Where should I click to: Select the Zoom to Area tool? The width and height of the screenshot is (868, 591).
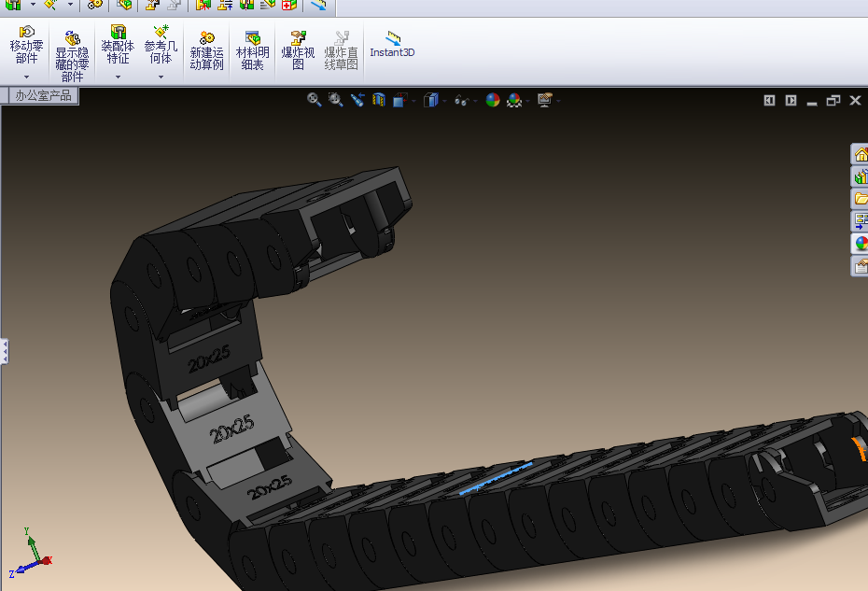pyautogui.click(x=336, y=100)
